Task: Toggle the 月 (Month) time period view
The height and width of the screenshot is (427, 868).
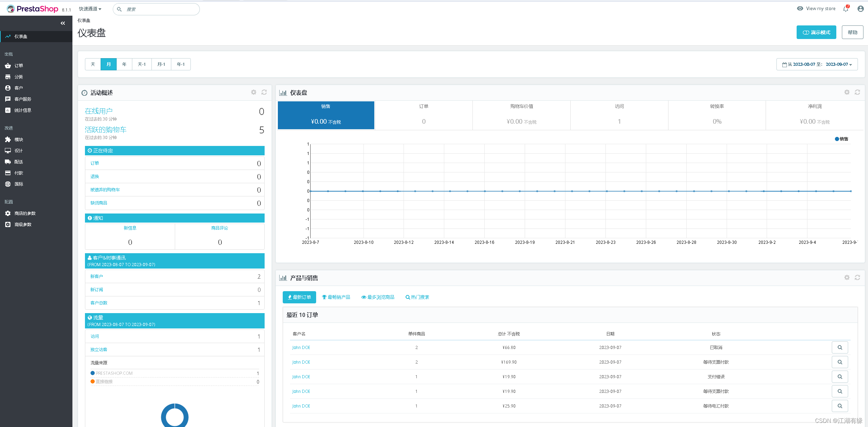Action: coord(109,64)
